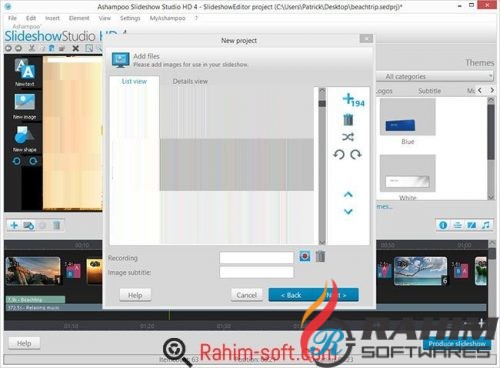Move selected image down with chevron
The width and height of the screenshot is (500, 368).
click(x=348, y=211)
